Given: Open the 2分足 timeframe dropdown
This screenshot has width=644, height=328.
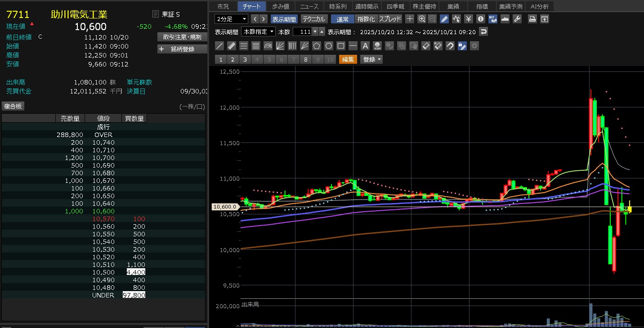Looking at the screenshot, I should 231,19.
